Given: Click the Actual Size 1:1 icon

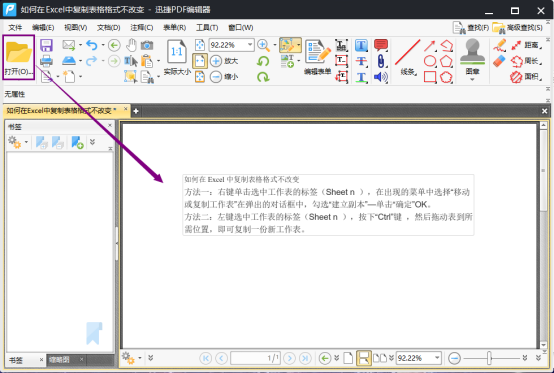Looking at the screenshot, I should coord(177,57).
